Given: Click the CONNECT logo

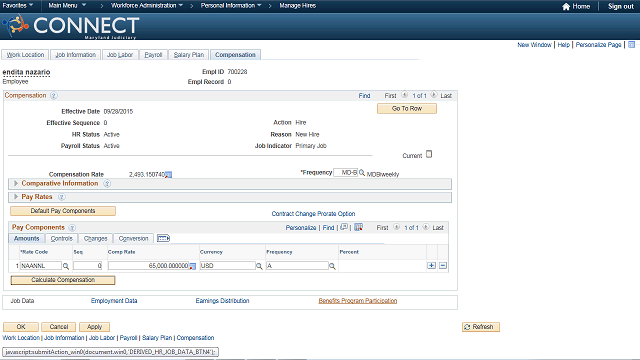Looking at the screenshot, I should 71,27.
